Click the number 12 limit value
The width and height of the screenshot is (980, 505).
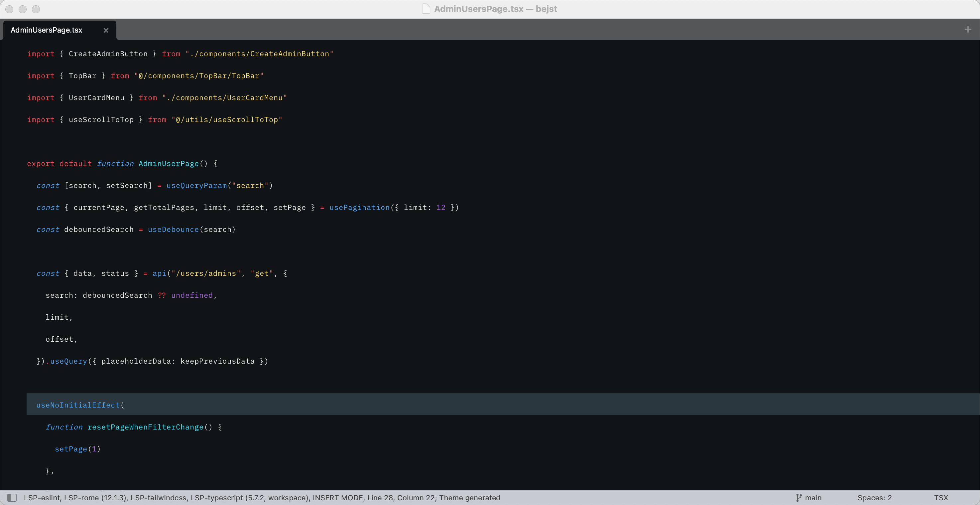tap(440, 208)
